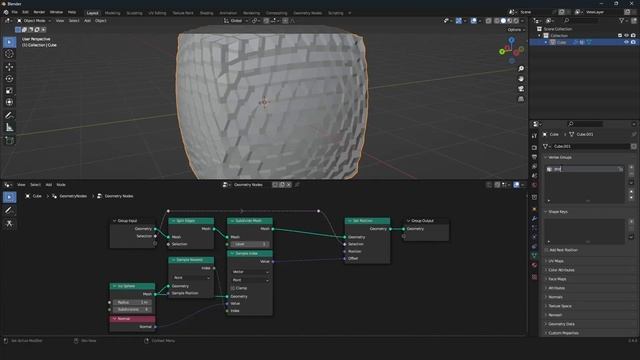
Task: Open the Material properties tab
Action: click(x=534, y=265)
